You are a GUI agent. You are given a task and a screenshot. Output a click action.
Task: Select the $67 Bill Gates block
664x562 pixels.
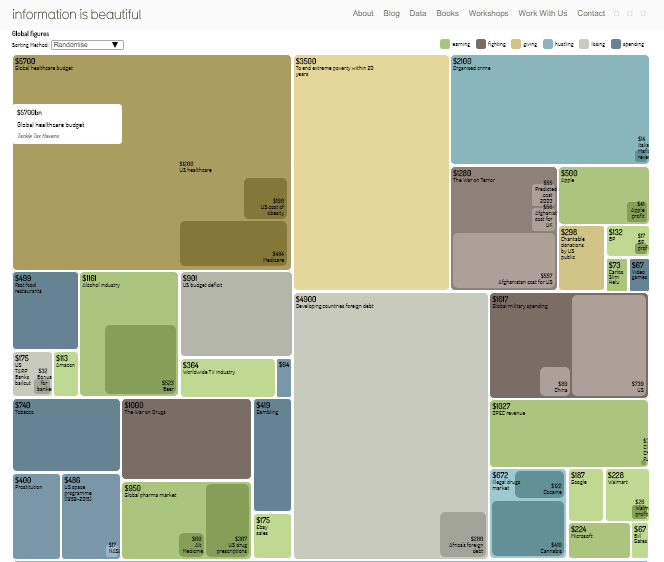pyautogui.click(x=640, y=541)
